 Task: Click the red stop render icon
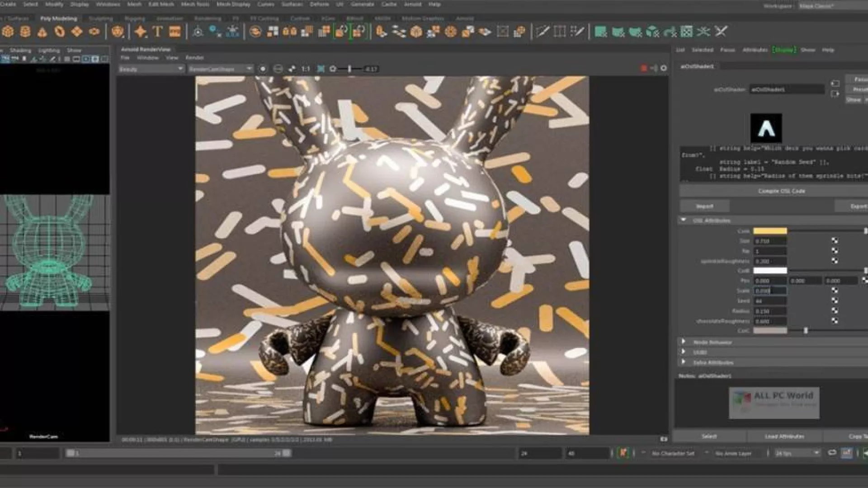pos(644,68)
